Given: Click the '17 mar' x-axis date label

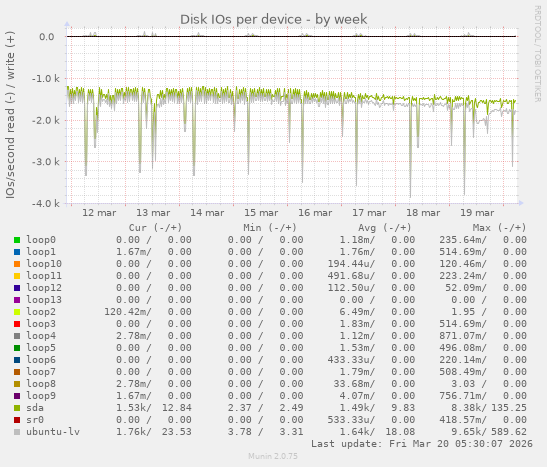Looking at the screenshot, I should pos(369,213).
